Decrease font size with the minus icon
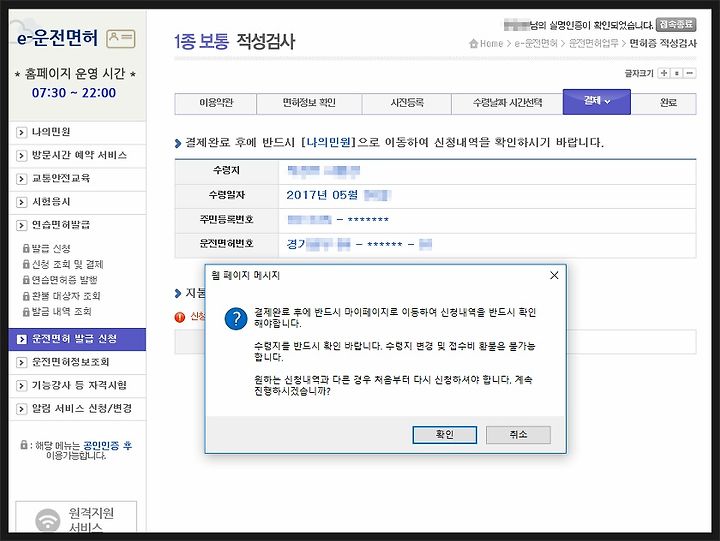720x541 pixels. point(689,73)
